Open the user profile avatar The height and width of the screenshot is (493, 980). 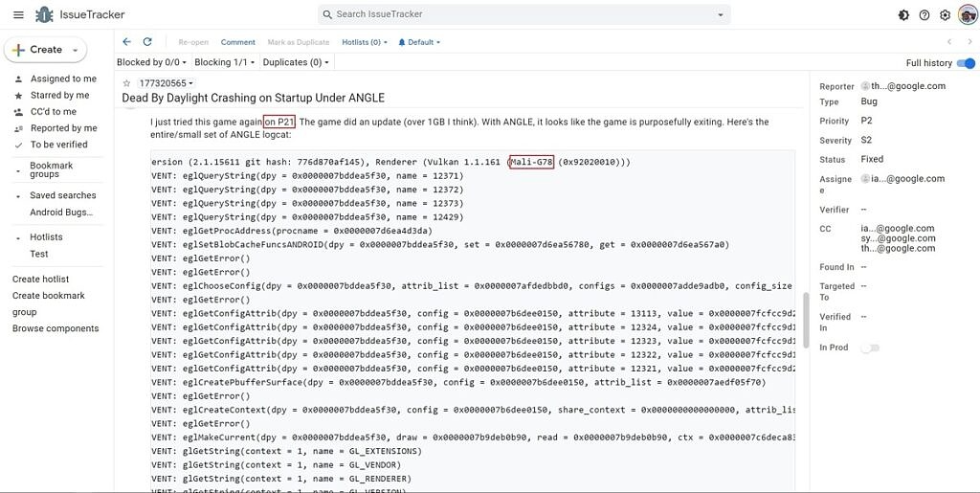968,14
